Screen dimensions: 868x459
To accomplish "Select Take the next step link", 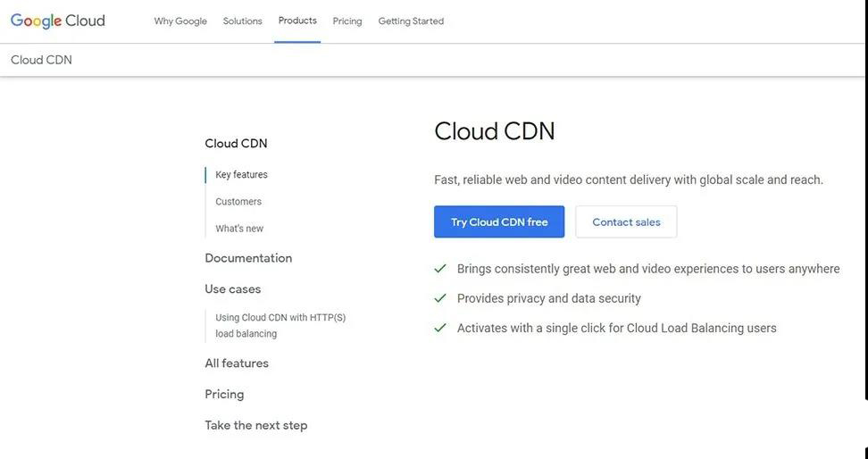I will click(x=256, y=426).
